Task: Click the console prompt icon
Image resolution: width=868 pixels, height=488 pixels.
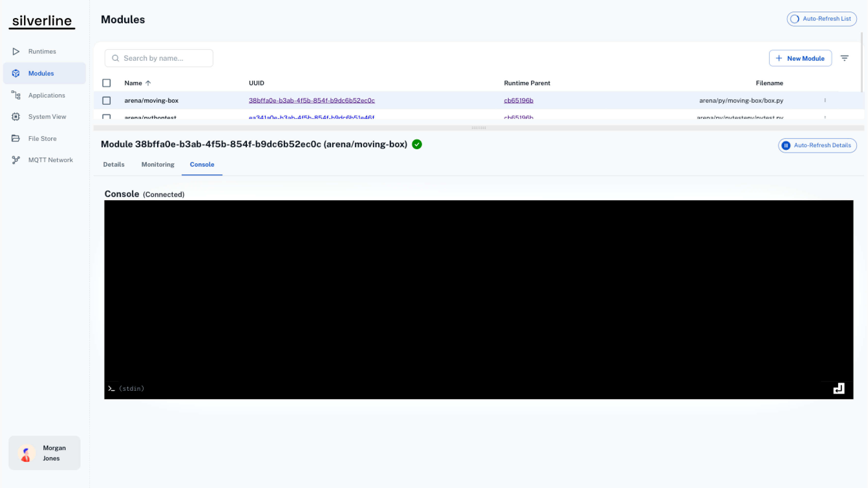Action: (x=112, y=388)
